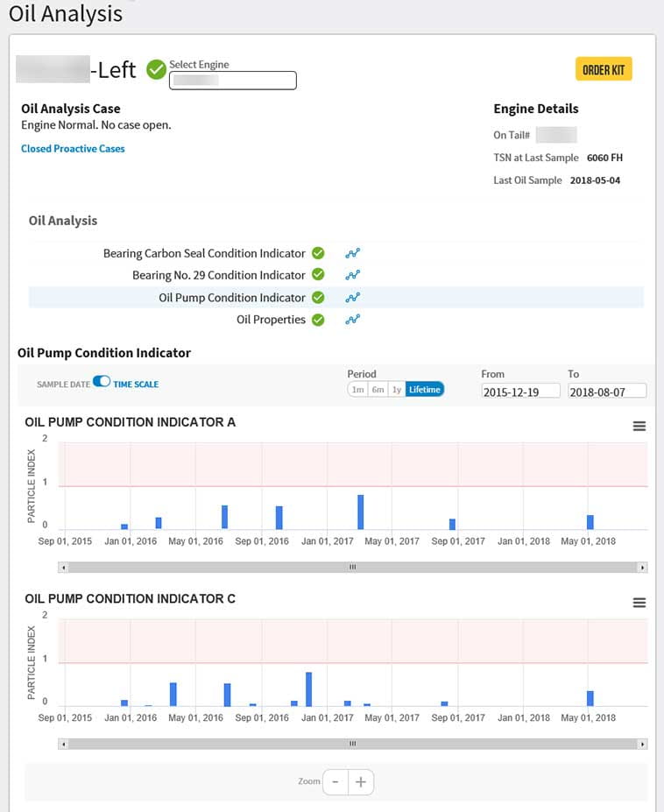Open hamburger menu for Indicator A chart
The image size is (664, 812).
coord(639,426)
